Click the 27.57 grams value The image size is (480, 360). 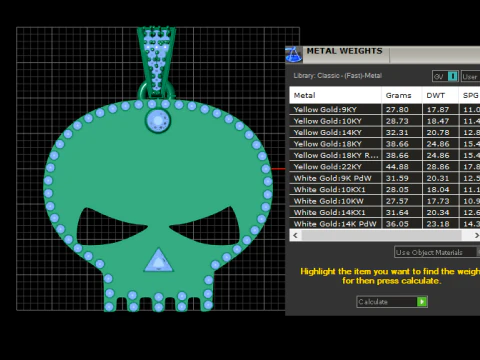(x=397, y=201)
